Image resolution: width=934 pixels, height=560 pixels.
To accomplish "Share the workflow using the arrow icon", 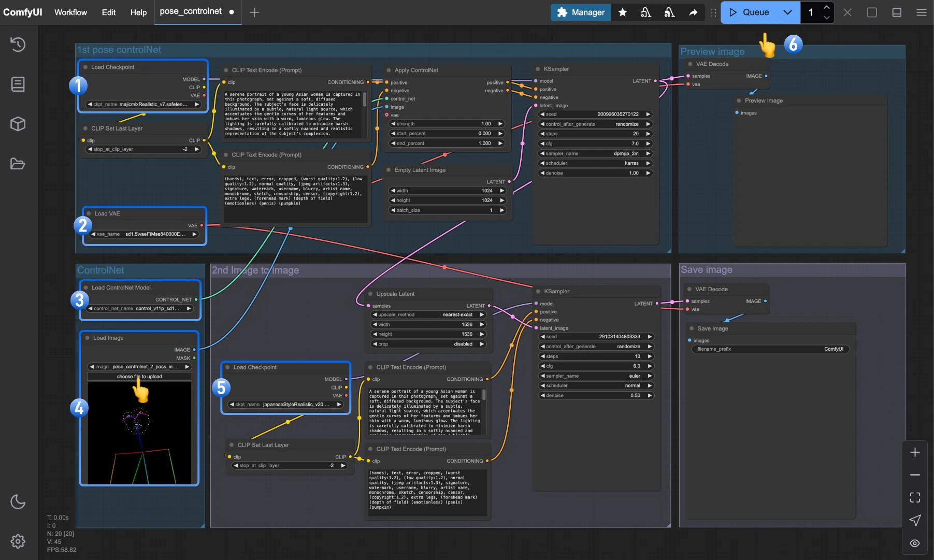I will pos(694,12).
